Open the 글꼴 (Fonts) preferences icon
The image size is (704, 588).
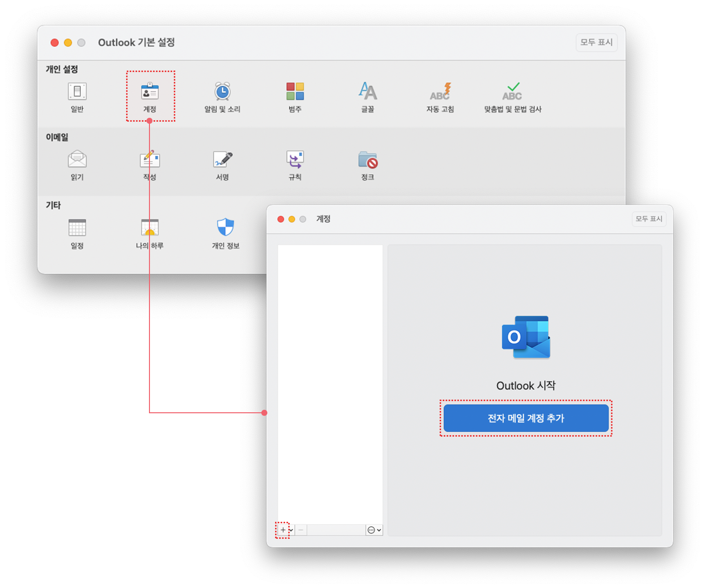coord(368,92)
